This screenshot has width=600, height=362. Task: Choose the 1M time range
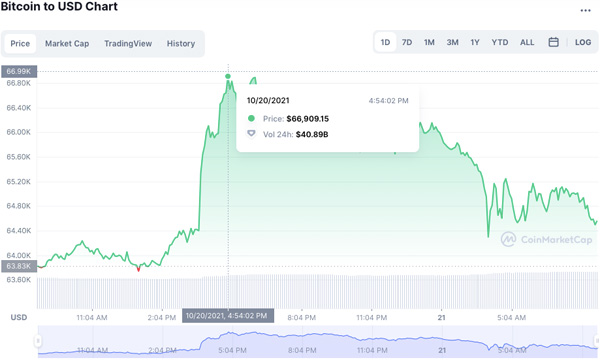point(429,42)
